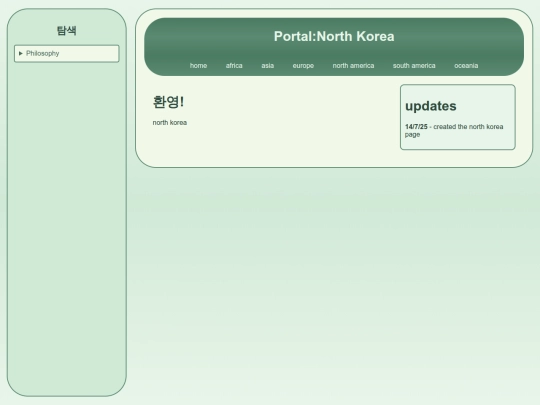Open the oceania navigation link
540x405 pixels.
point(466,65)
